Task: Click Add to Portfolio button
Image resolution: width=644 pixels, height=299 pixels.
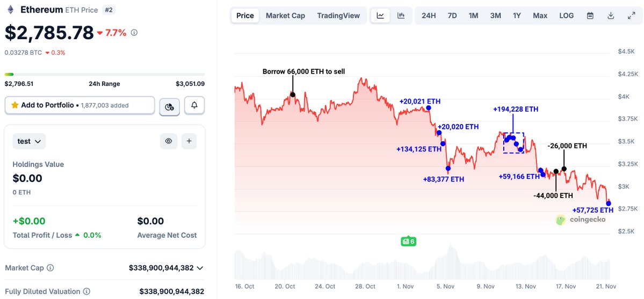Action: tap(79, 105)
